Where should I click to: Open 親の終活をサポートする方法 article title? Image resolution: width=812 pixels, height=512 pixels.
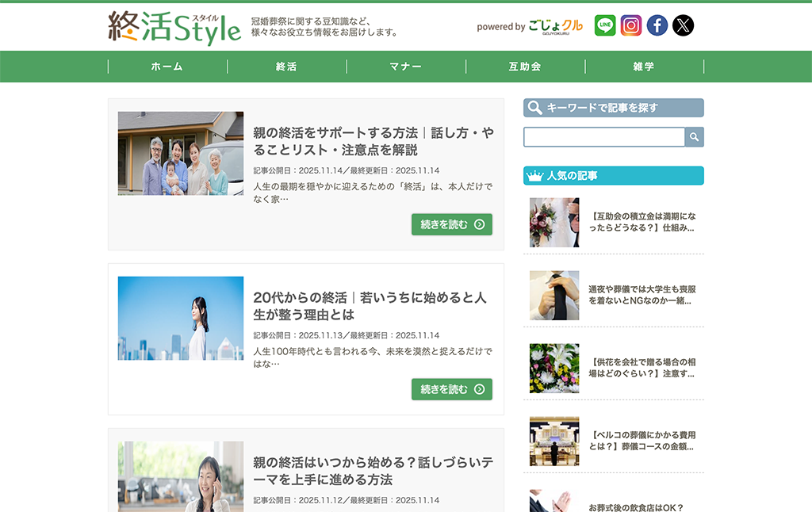[x=373, y=141]
